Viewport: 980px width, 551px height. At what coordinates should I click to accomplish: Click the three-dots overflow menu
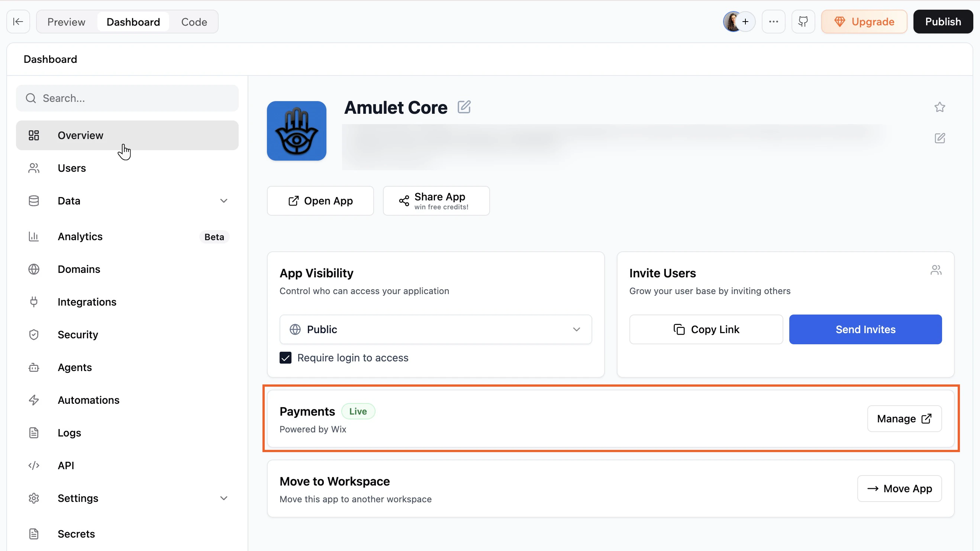[x=773, y=22]
